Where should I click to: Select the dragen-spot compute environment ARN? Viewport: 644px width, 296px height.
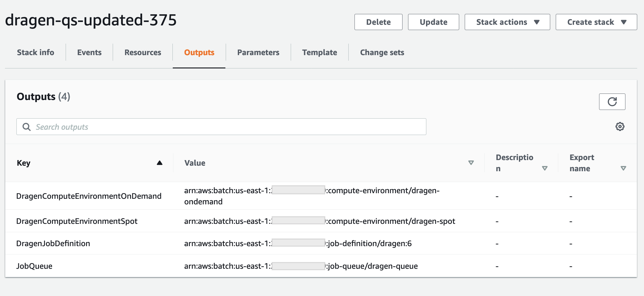click(x=320, y=221)
